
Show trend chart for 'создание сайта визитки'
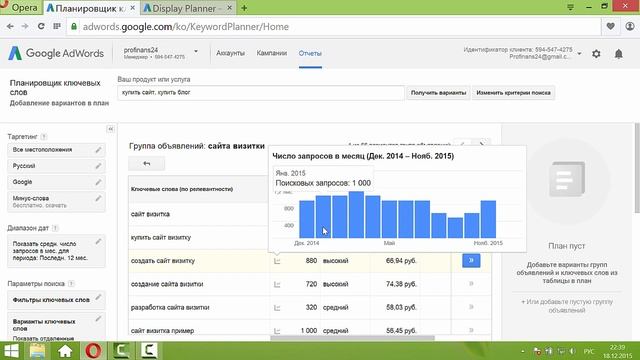pyautogui.click(x=277, y=284)
